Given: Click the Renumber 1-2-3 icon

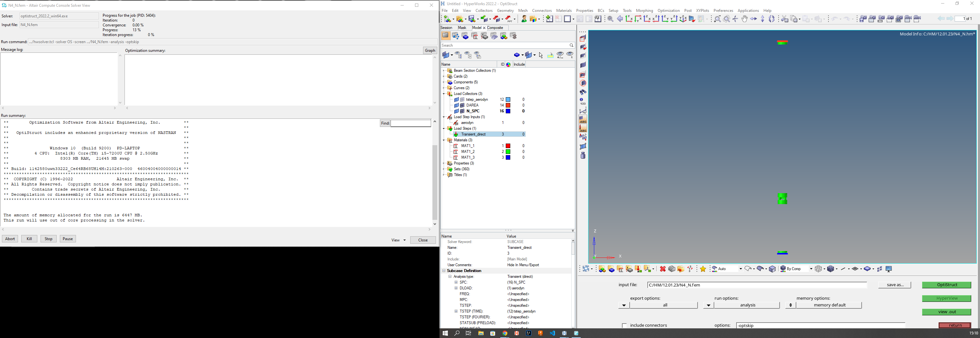Looking at the screenshot, I should (x=690, y=269).
